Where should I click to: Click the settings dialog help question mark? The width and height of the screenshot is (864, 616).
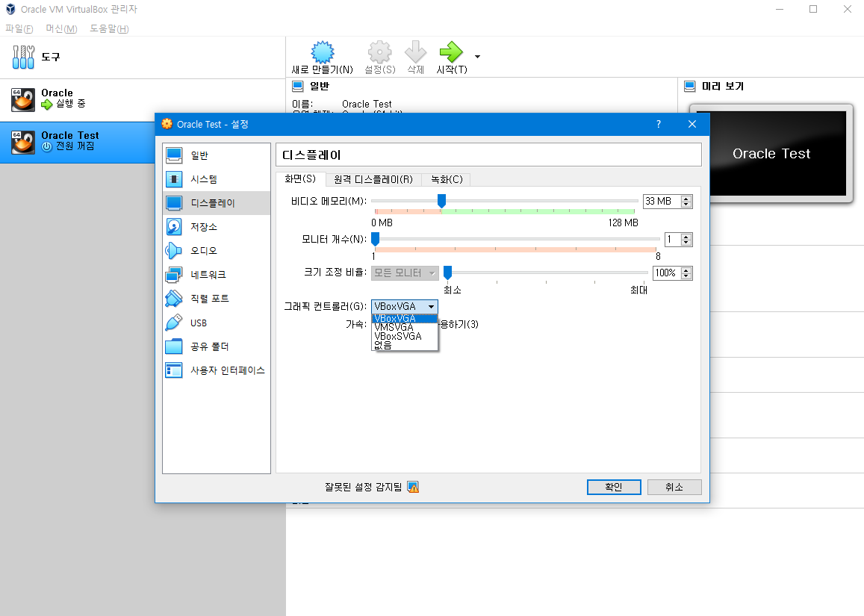(659, 124)
